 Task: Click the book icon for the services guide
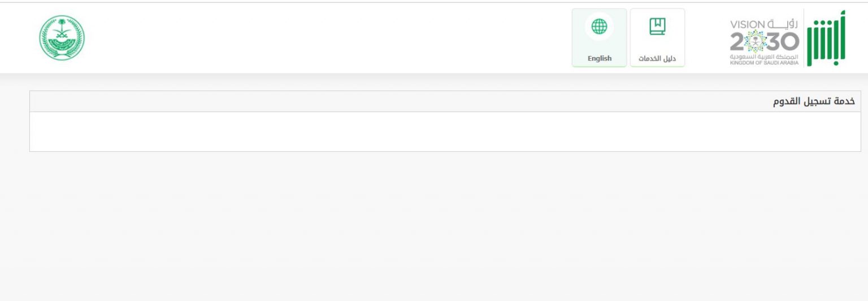tap(657, 27)
